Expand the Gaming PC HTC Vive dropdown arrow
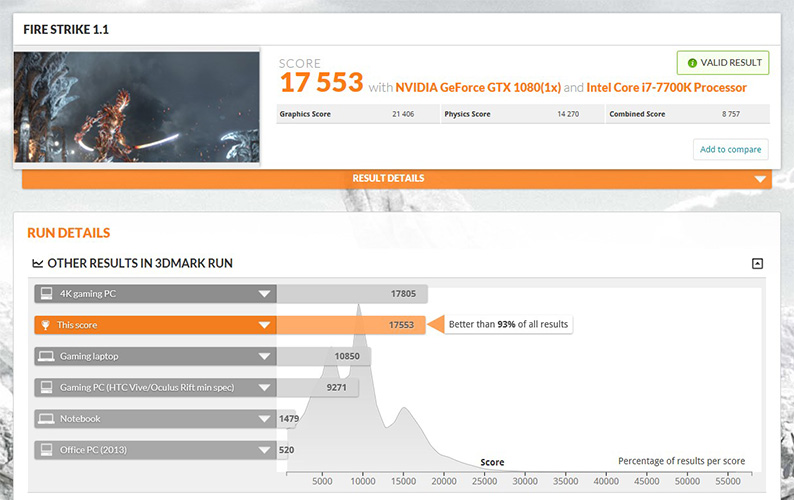Screen dimensions: 794x500 click(x=264, y=388)
